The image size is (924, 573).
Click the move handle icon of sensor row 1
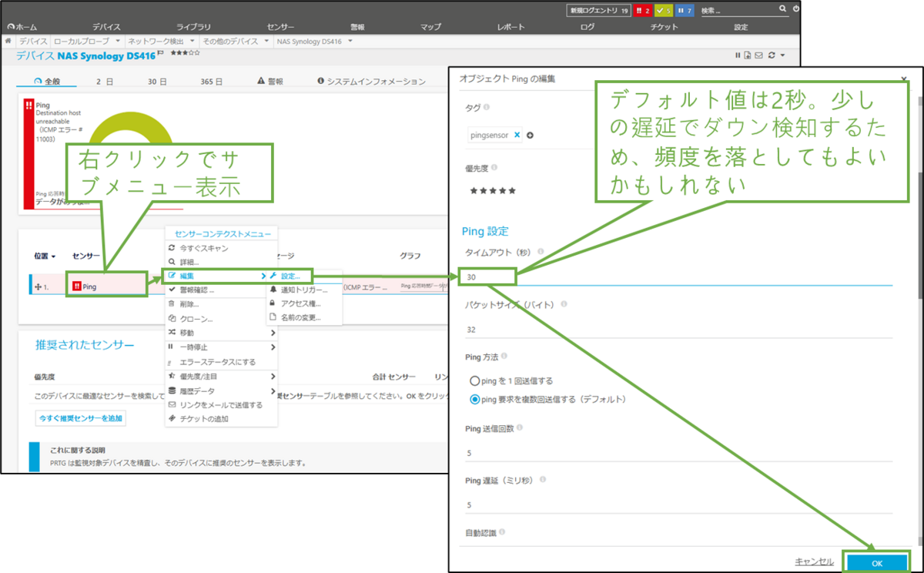tap(37, 286)
